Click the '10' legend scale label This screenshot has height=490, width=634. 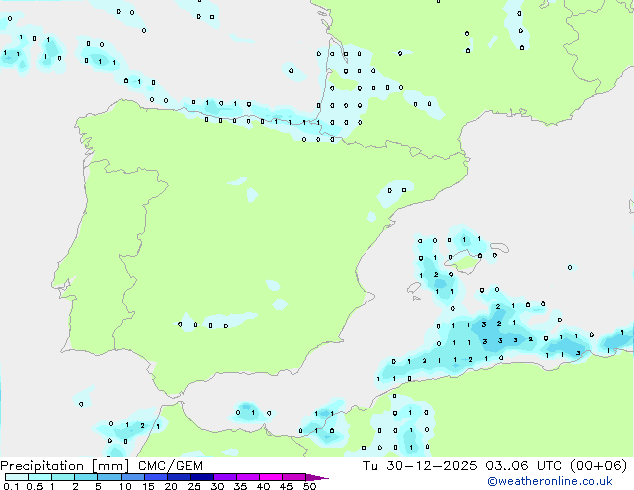click(125, 486)
